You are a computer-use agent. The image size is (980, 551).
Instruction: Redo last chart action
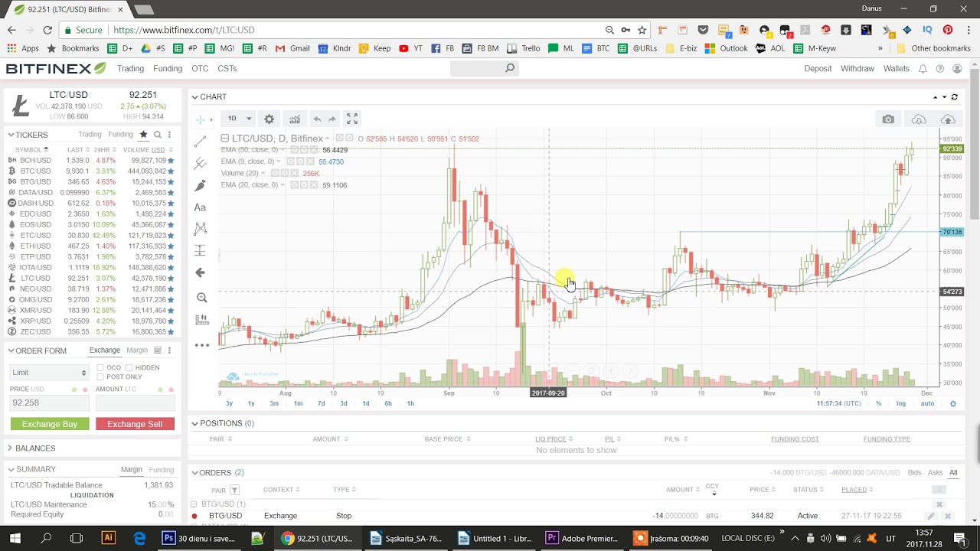coord(332,119)
